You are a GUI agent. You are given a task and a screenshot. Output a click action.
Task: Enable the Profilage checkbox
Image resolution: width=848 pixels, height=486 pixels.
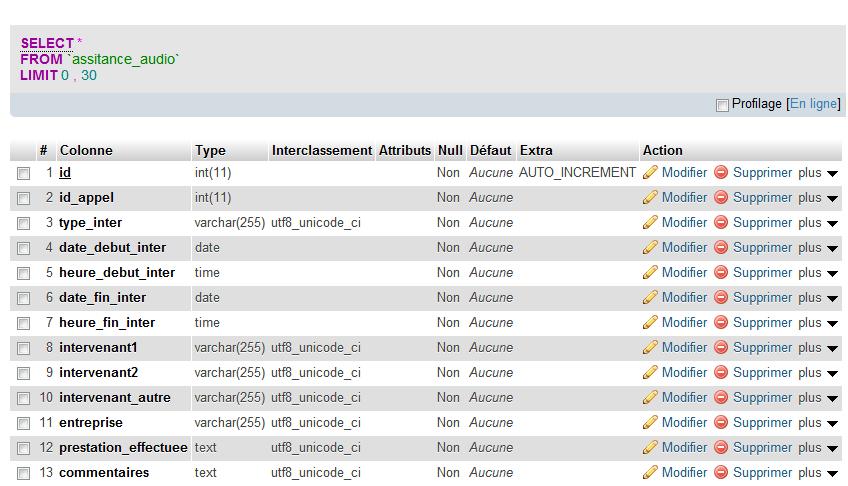[x=722, y=105]
